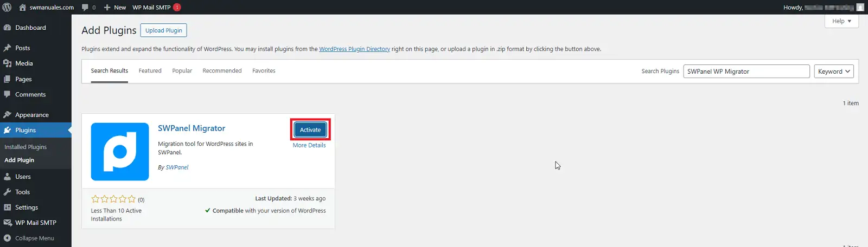Click the Add Plugins page heading
The width and height of the screenshot is (868, 247).
point(109,30)
